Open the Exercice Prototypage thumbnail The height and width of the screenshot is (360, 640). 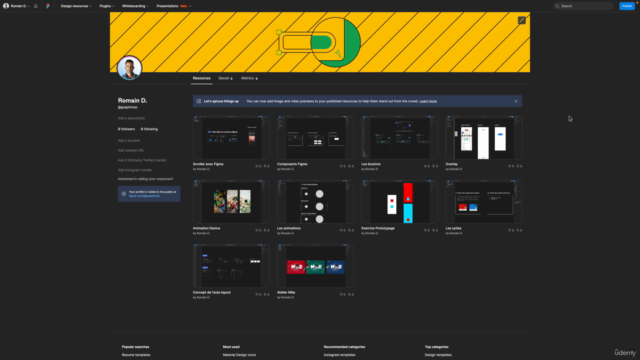(399, 202)
